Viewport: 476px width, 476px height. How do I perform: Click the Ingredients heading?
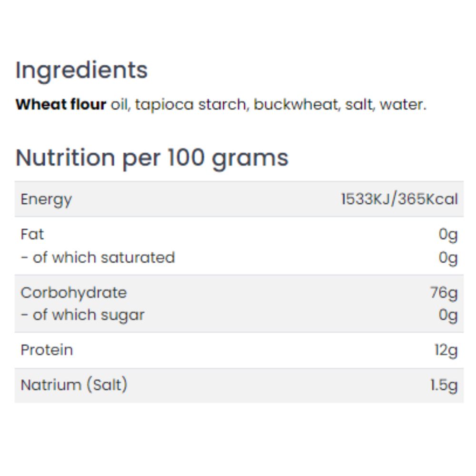coord(81,71)
